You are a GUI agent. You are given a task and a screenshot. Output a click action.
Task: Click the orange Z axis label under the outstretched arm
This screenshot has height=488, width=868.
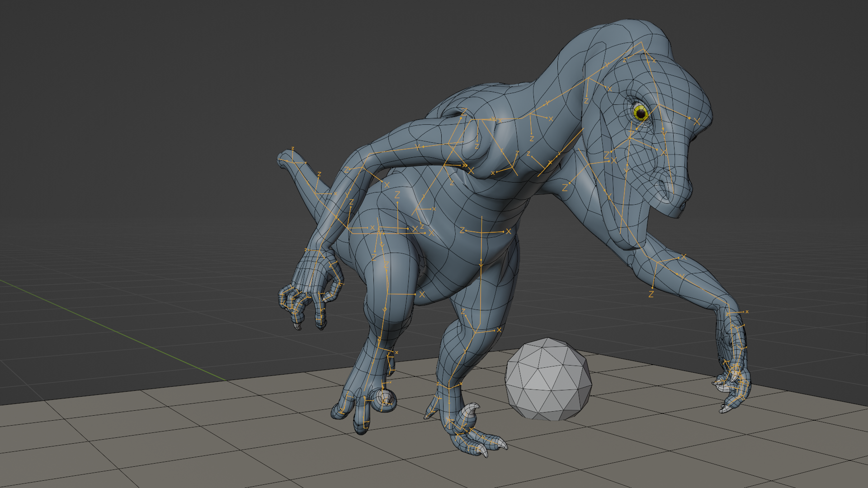[651, 294]
